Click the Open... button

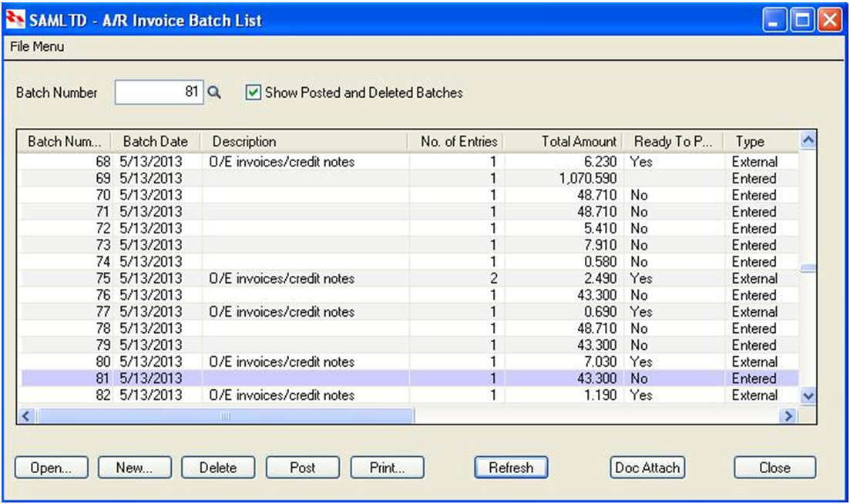click(52, 468)
